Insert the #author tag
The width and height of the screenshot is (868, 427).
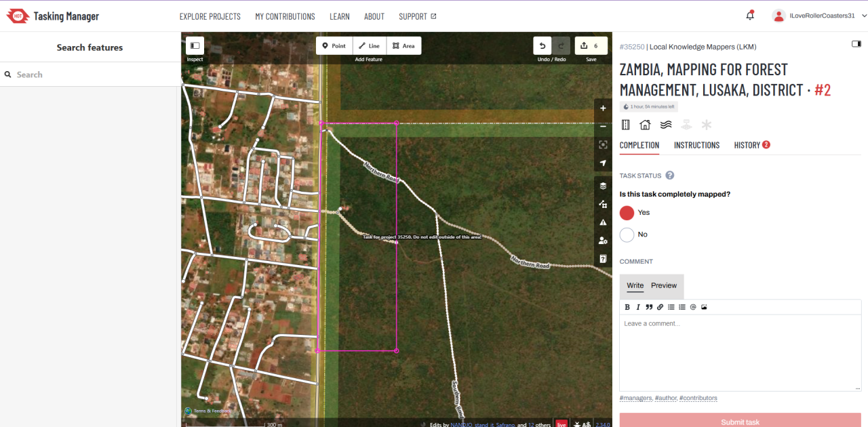666,398
